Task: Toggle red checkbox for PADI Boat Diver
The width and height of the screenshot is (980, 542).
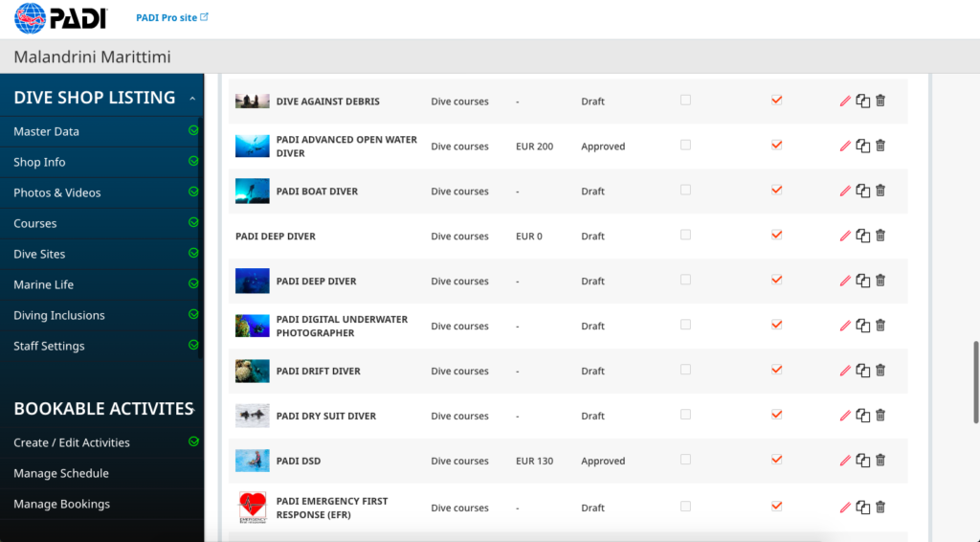Action: [x=776, y=190]
